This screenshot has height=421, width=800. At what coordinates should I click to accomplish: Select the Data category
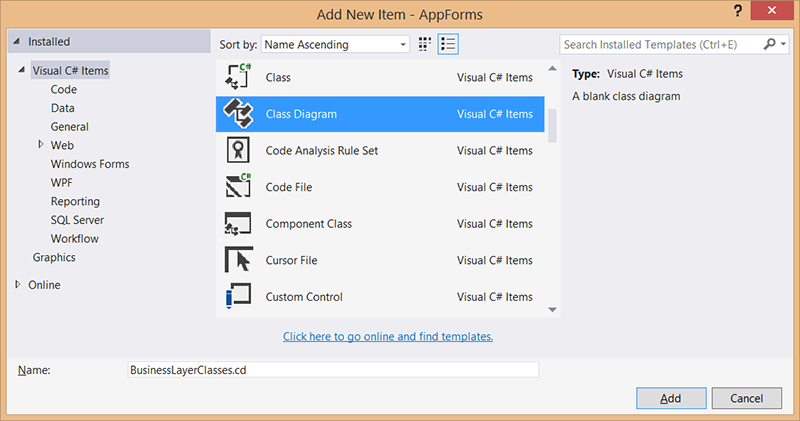pos(63,108)
